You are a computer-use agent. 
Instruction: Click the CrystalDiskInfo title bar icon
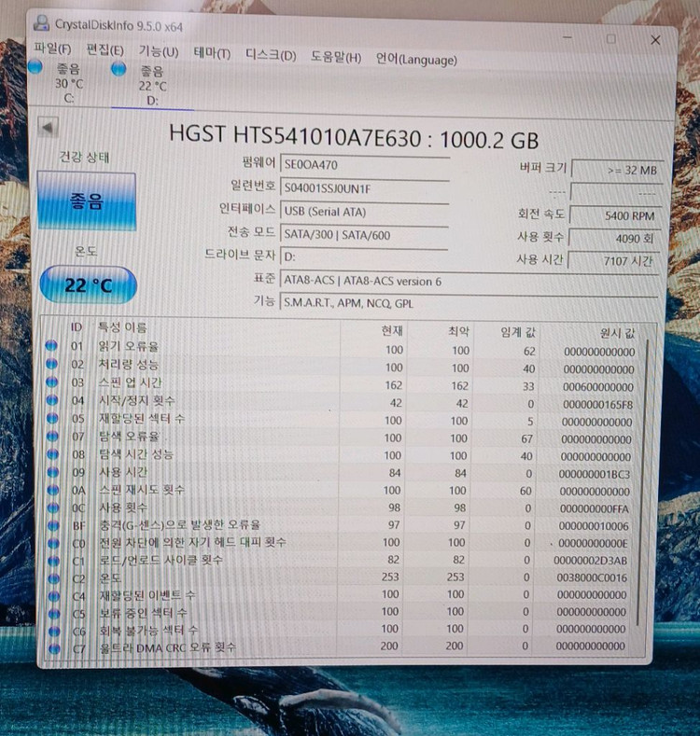coord(42,22)
